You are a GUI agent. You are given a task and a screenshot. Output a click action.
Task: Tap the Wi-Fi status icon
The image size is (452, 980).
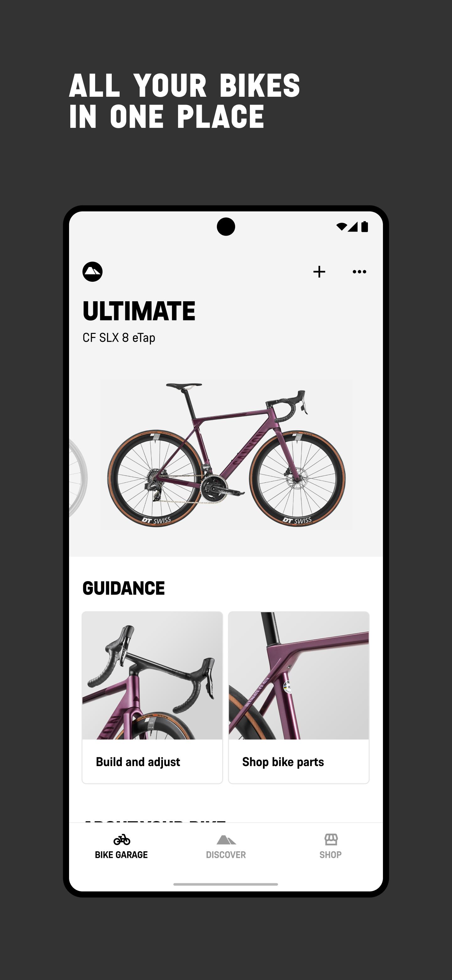click(342, 227)
